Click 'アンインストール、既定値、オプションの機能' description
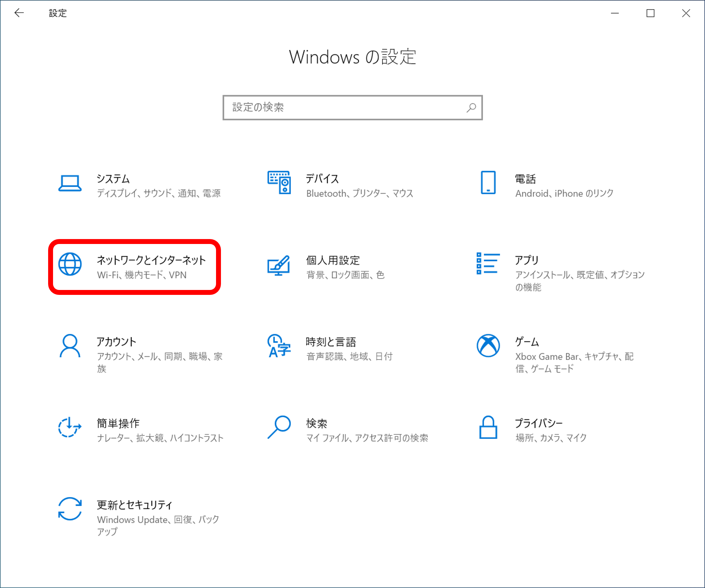 [580, 281]
